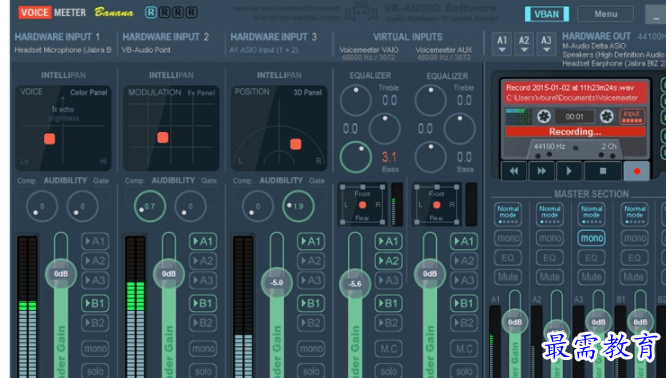Click Hardware Input 3 Gate knob 1.9
This screenshot has width=666, height=378.
(298, 206)
